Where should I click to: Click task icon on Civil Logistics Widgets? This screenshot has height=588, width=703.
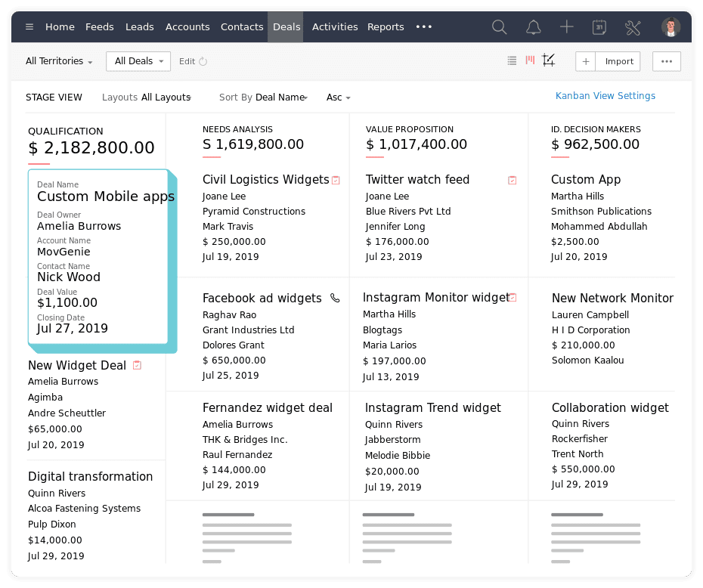click(x=336, y=180)
